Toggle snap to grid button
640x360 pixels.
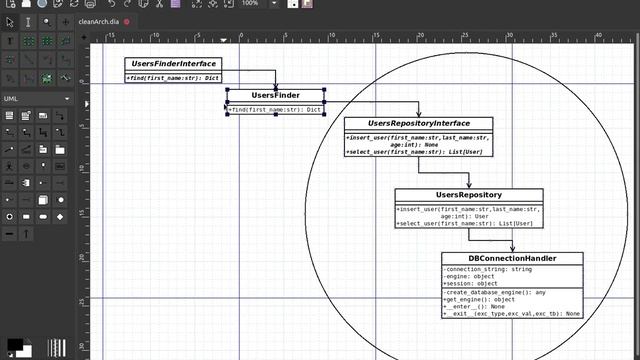click(293, 4)
